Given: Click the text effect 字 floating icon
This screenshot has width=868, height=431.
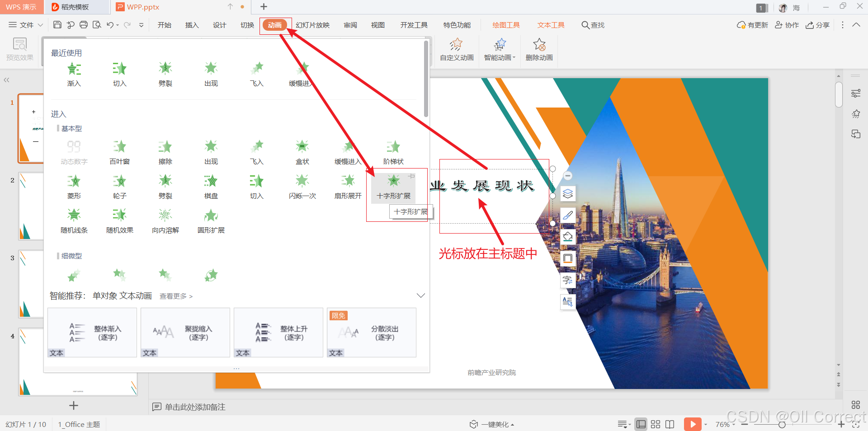Looking at the screenshot, I should [x=568, y=280].
